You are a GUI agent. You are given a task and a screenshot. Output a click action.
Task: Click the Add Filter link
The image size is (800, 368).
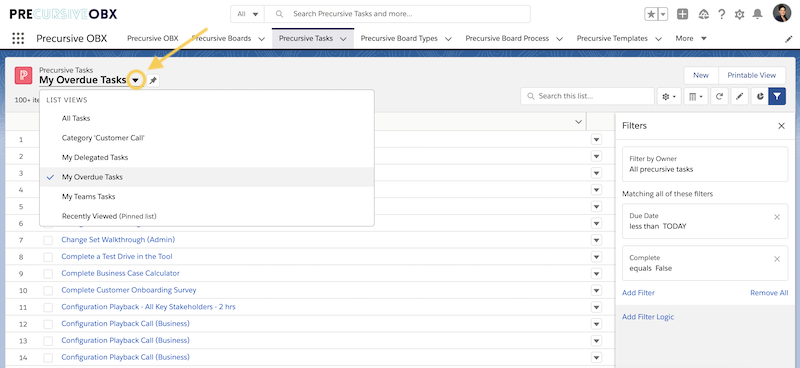click(638, 293)
